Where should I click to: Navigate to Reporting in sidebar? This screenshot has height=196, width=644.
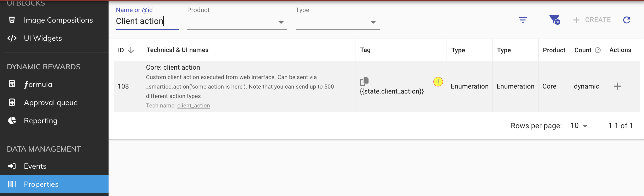tap(40, 121)
